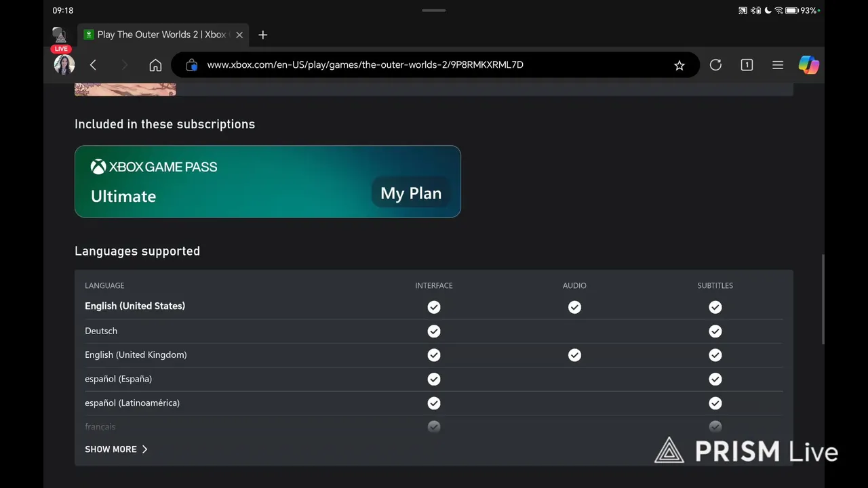Reload the Outer Worlds 2 page
Image resolution: width=868 pixels, height=488 pixels.
715,65
